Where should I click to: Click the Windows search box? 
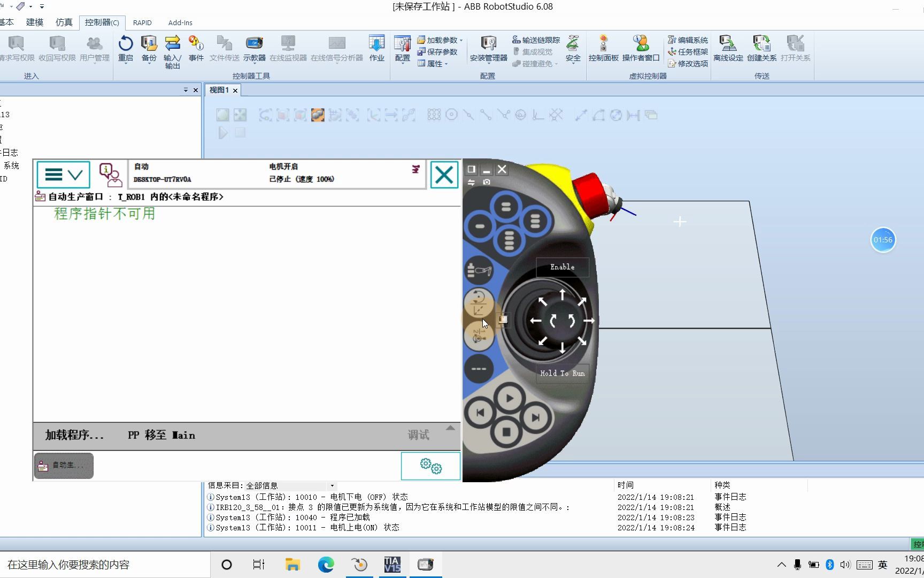[104, 565]
